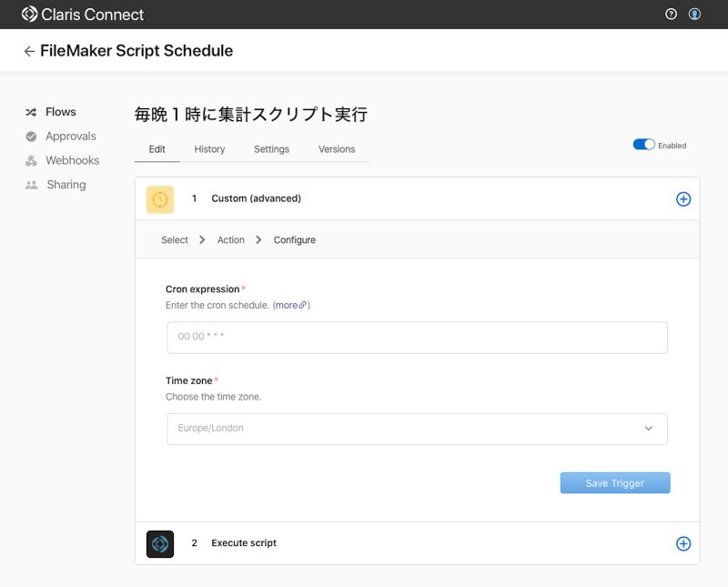Open the user account profile icon
Image resolution: width=728 pixels, height=587 pixels.
(x=694, y=14)
